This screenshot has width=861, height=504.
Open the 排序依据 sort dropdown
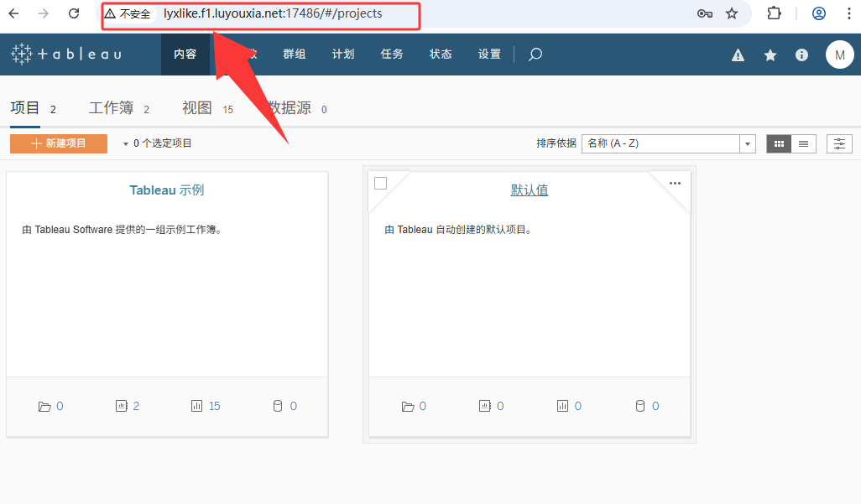coord(668,144)
